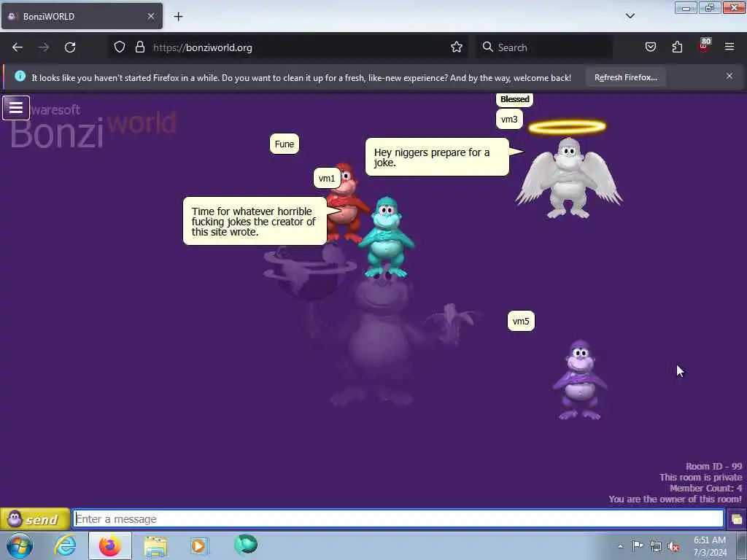Click the Fune name tag
Image resolution: width=747 pixels, height=560 pixels.
pyautogui.click(x=285, y=144)
